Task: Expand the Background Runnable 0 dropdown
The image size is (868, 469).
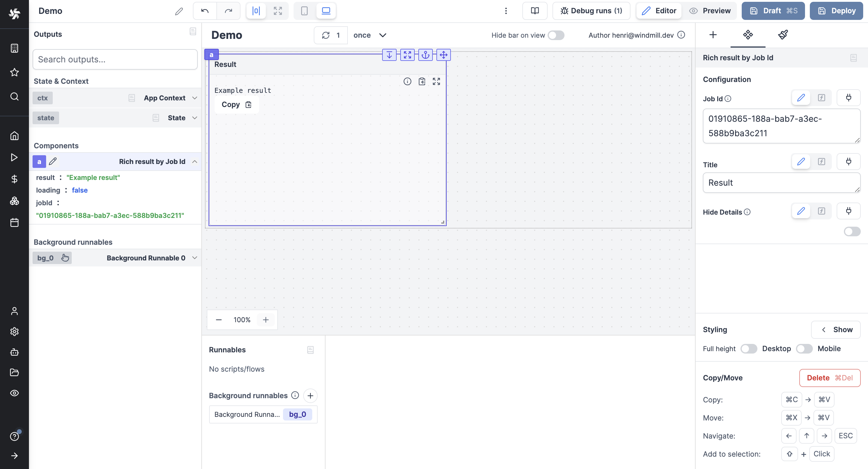Action: point(195,258)
